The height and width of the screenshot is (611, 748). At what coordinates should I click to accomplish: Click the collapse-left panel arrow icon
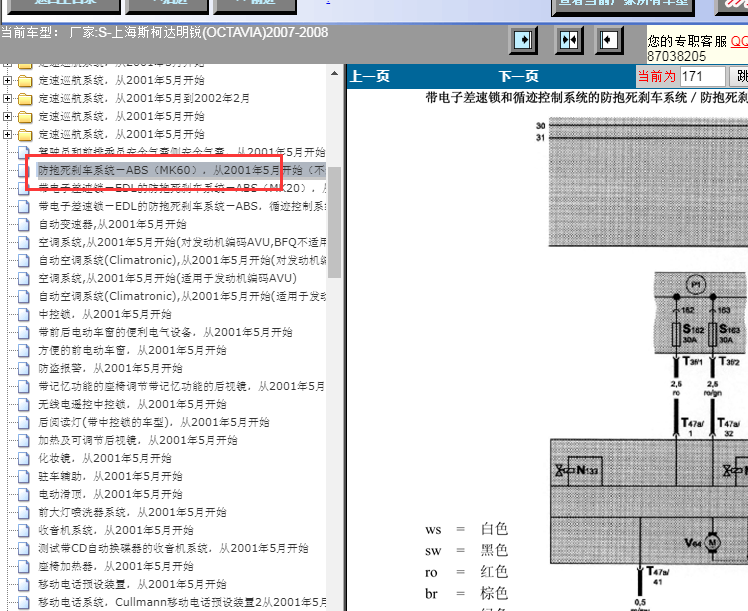pos(608,40)
